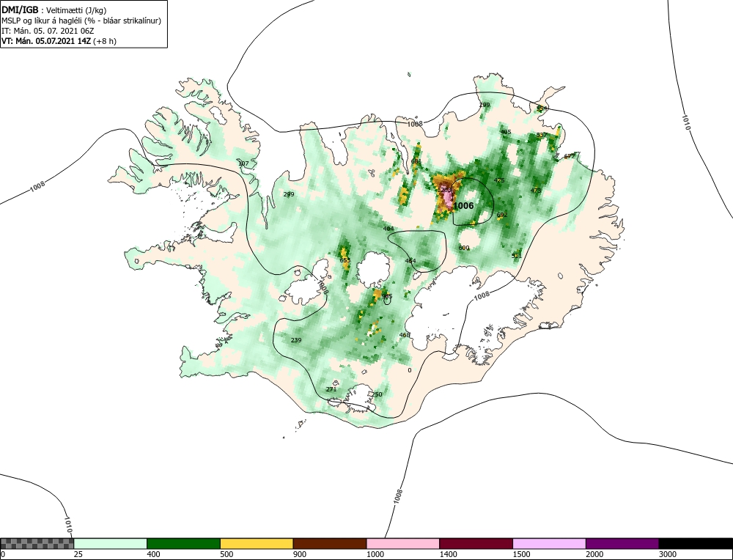Click the pink 1000–1400 colorbar swatch
This screenshot has width=733, height=560.
(403, 543)
